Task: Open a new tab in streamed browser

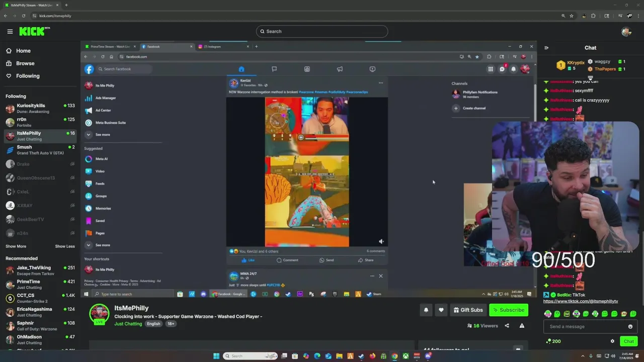Action: (x=256, y=46)
